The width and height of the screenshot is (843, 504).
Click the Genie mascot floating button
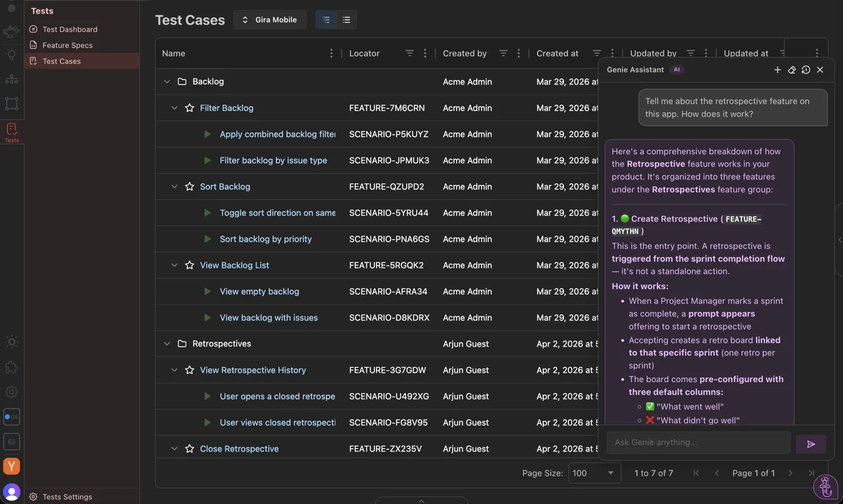point(826,486)
